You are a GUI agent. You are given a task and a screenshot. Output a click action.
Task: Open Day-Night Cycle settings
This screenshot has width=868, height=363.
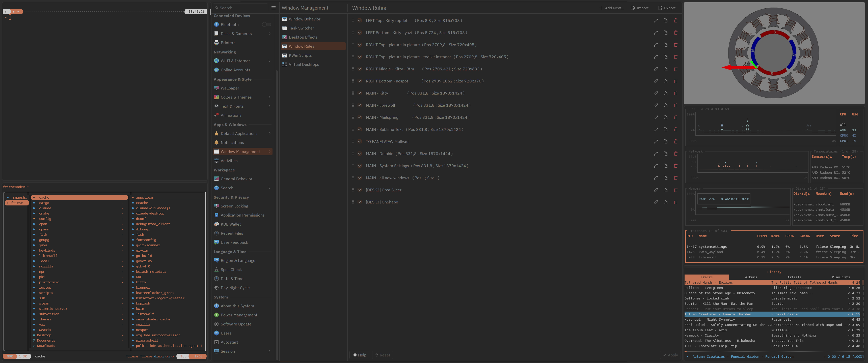242,288
